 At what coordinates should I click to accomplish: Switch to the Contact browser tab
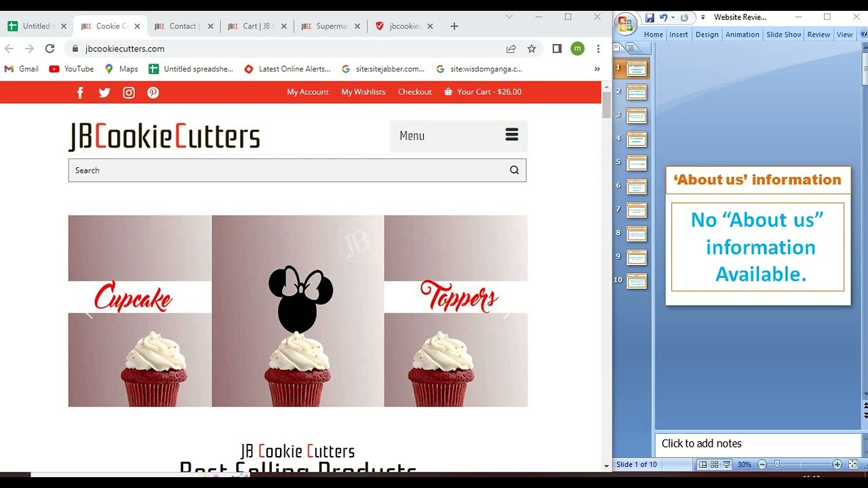point(182,26)
